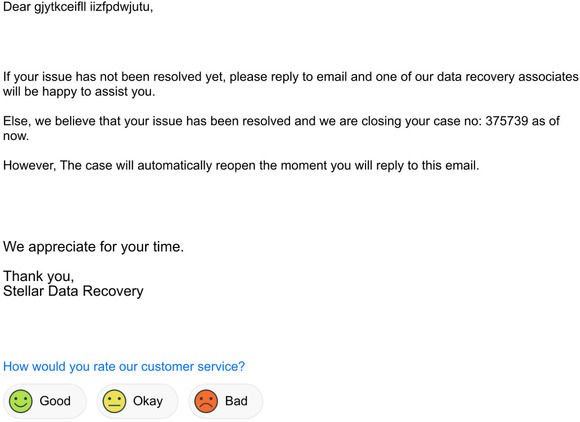Click the 'Else, we believe' sentence
This screenshot has width=580, height=422.
click(281, 128)
